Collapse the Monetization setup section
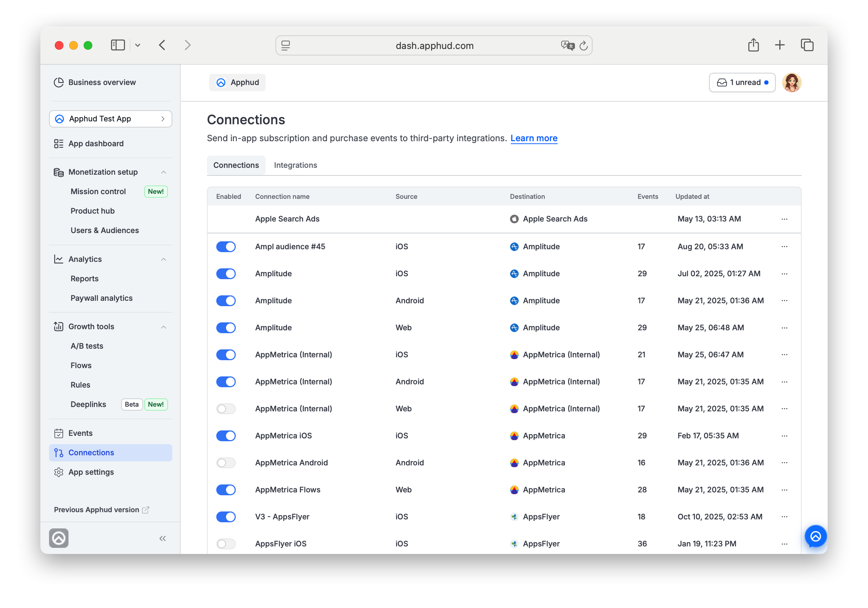This screenshot has height=608, width=868. point(164,172)
